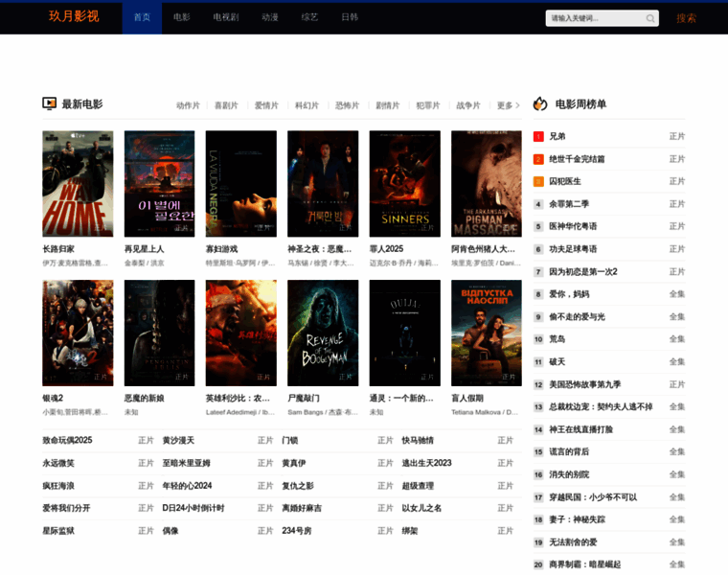Image resolution: width=728 pixels, height=575 pixels.
Task: Open 永远微笑 list entry
Action: (58, 463)
